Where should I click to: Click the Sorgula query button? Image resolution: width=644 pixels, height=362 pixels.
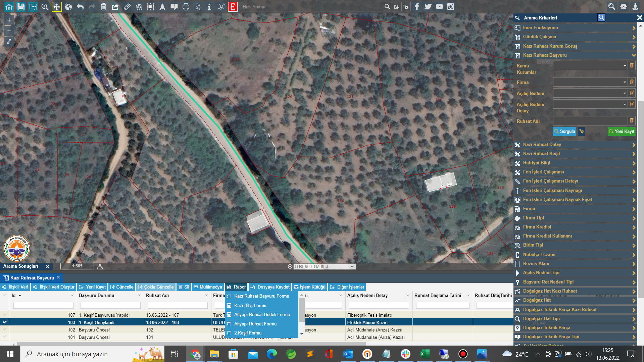coord(564,132)
